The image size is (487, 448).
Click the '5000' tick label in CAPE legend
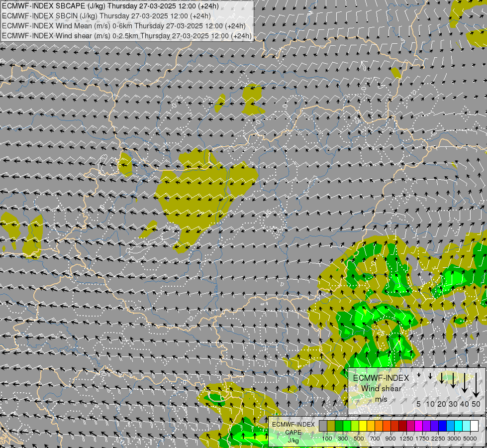click(470, 439)
